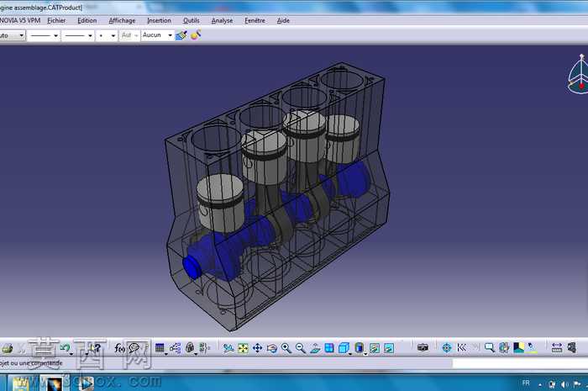
Task: Click the Print icon
Action: click(7, 349)
